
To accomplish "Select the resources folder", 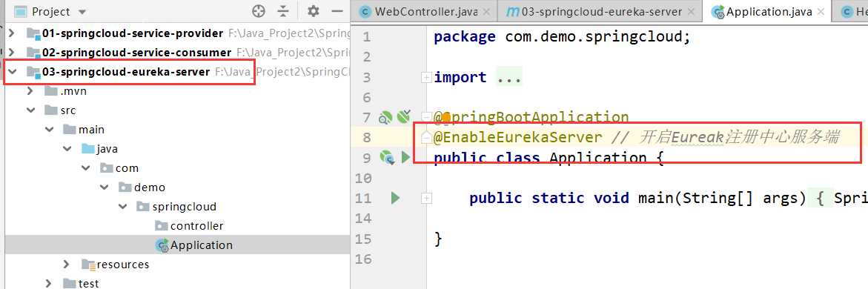I will (123, 264).
